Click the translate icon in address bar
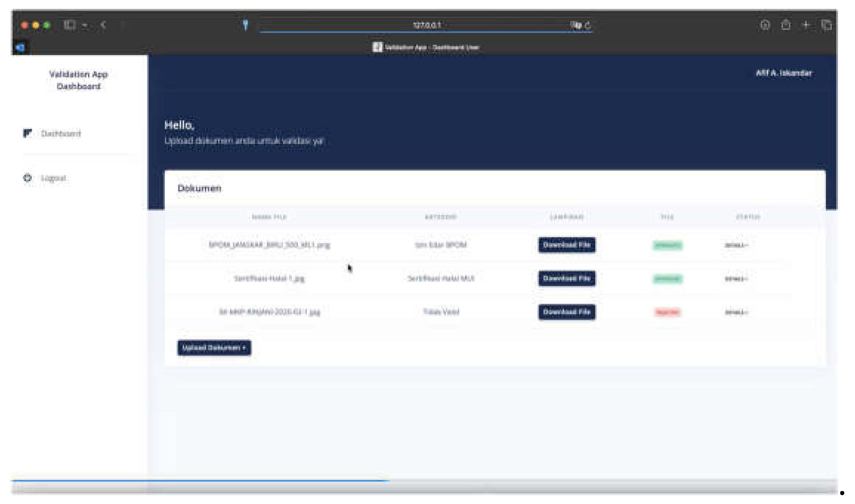Screen dimensions: 855x504 (576, 25)
